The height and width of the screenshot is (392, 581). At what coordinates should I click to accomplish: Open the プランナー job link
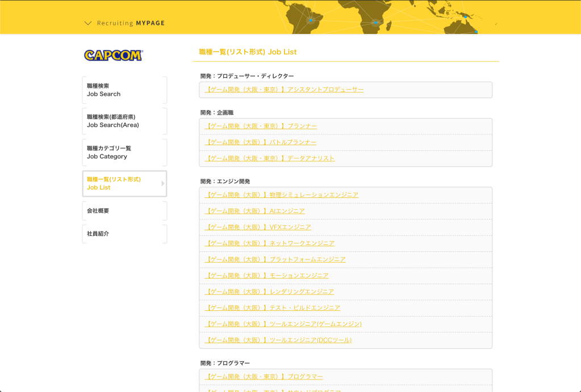point(261,126)
